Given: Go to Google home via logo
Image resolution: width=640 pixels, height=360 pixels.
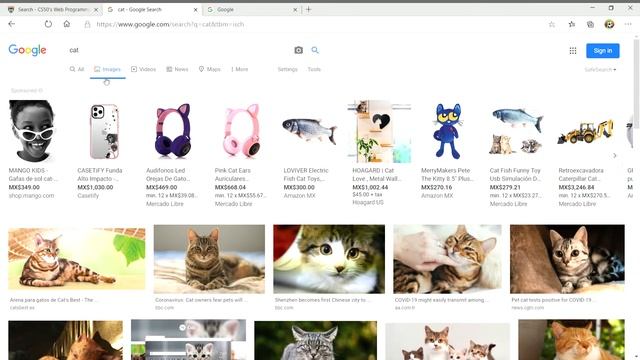Looking at the screenshot, I should tap(27, 50).
